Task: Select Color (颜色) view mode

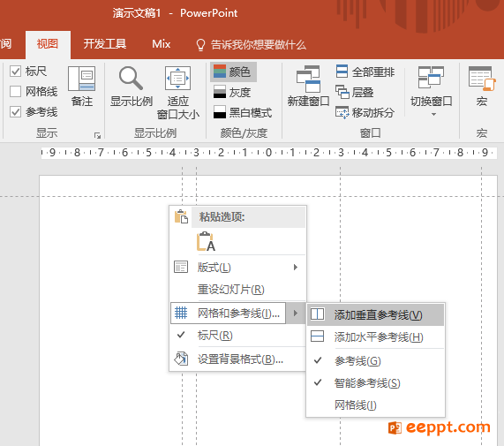Action: 233,72
